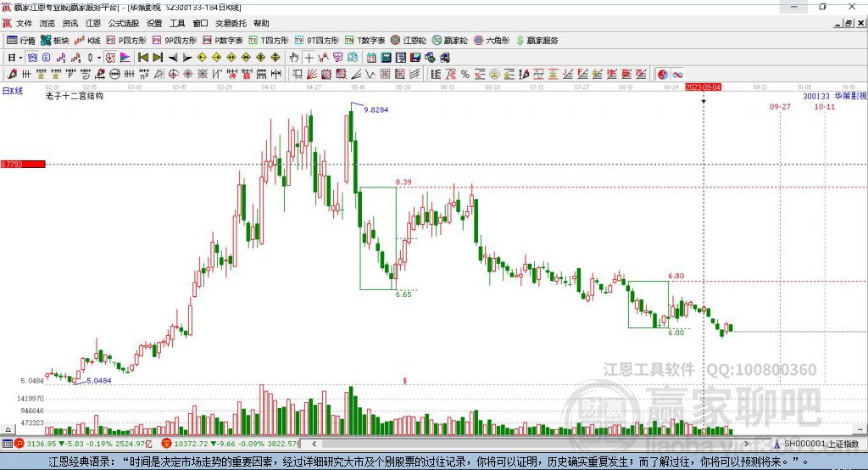Step chart left with black left arrow
Screen dimensions: 868x470
click(173, 58)
